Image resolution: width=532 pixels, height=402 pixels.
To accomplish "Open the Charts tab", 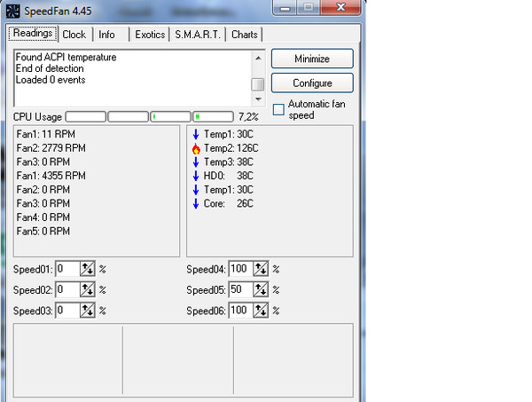I will (245, 35).
